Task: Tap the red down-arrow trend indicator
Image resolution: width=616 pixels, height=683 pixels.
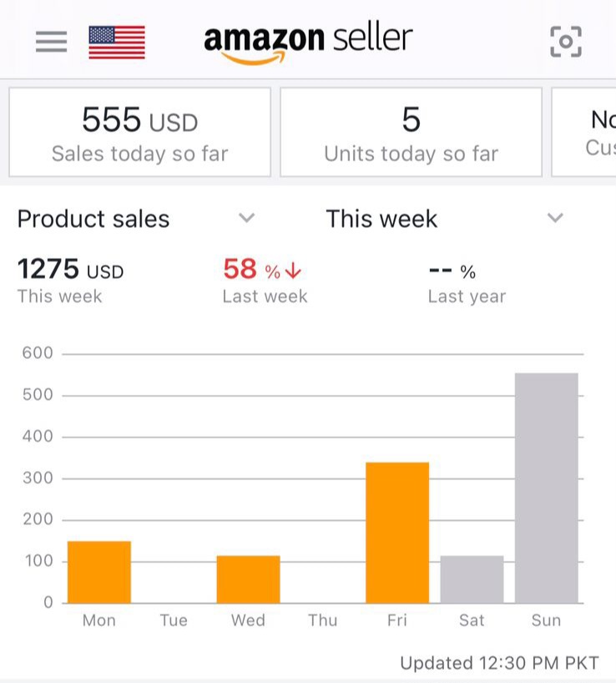Action: coord(293,271)
